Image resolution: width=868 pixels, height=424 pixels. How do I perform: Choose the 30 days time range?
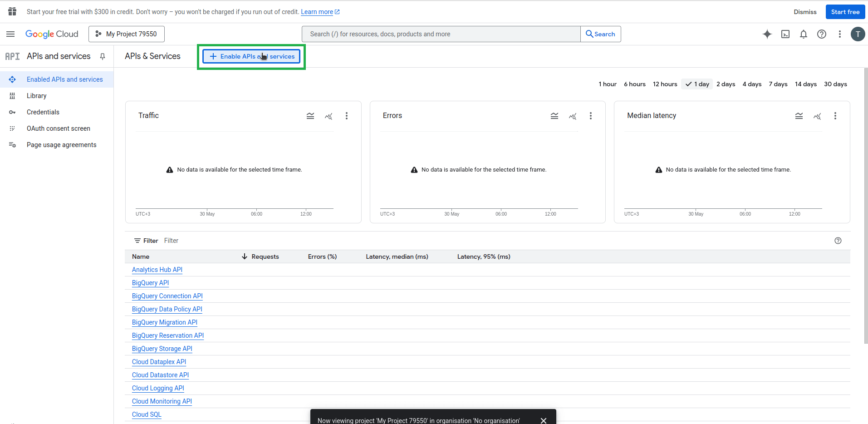click(835, 84)
